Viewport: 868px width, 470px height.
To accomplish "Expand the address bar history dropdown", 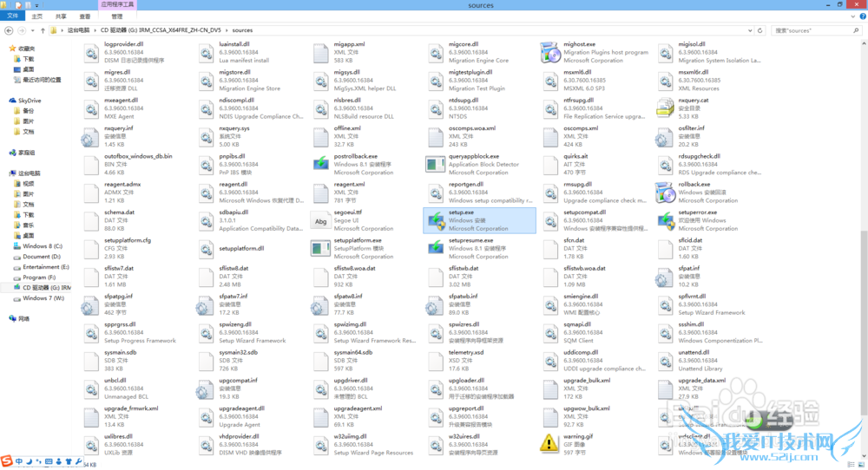I will (x=750, y=30).
